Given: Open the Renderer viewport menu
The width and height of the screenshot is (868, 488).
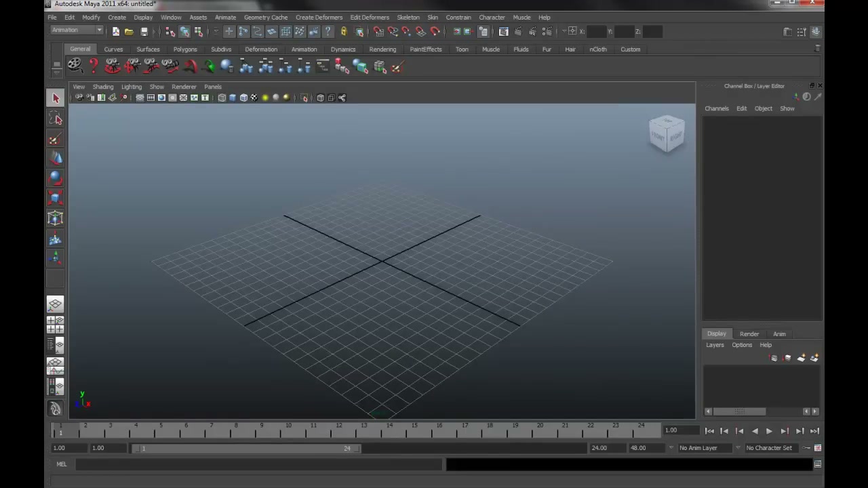Looking at the screenshot, I should [184, 87].
